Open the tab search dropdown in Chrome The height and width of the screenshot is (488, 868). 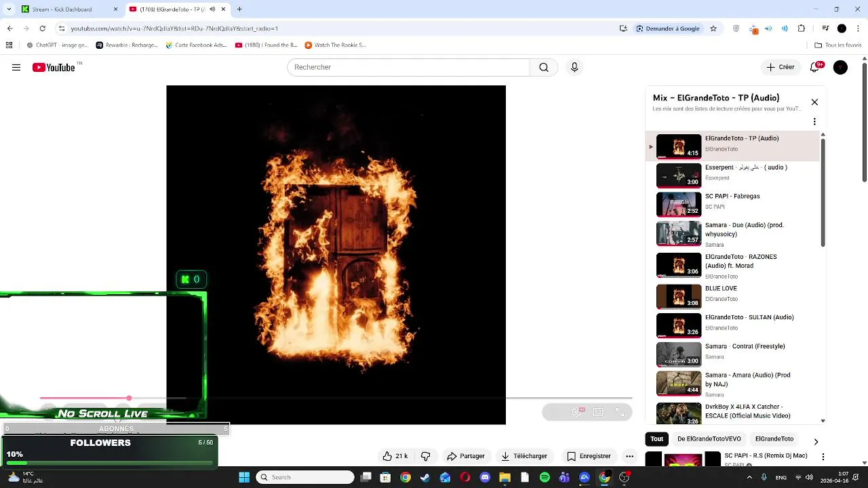point(9,9)
